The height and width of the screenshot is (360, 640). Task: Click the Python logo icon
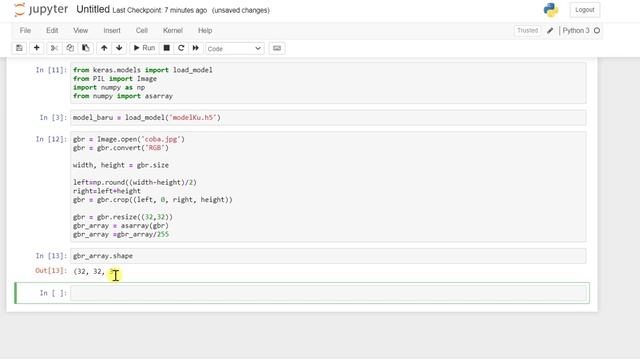click(x=551, y=10)
